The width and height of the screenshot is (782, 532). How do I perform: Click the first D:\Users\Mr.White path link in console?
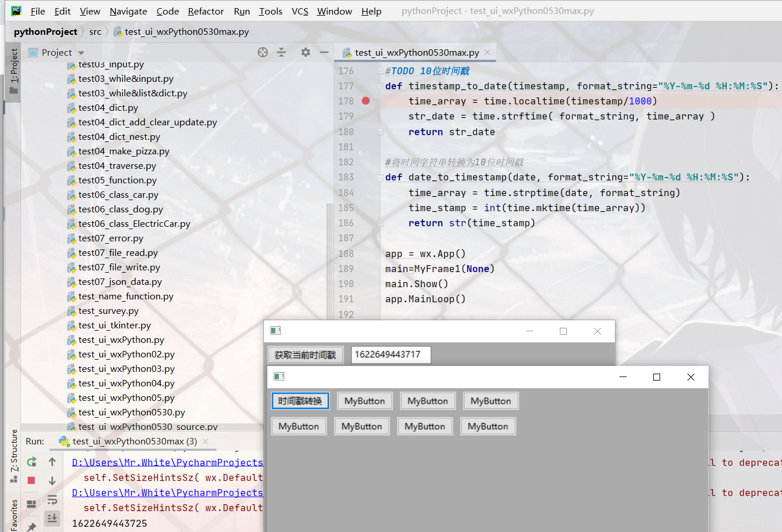pyautogui.click(x=168, y=462)
